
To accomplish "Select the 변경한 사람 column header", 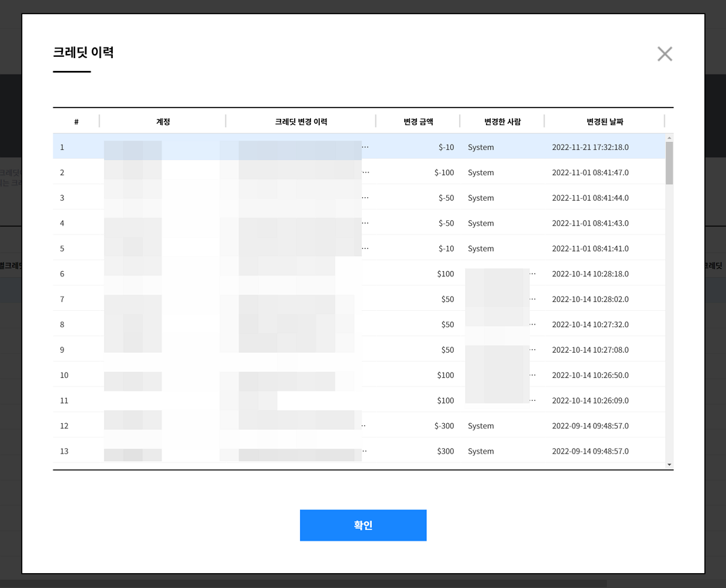I will (502, 122).
